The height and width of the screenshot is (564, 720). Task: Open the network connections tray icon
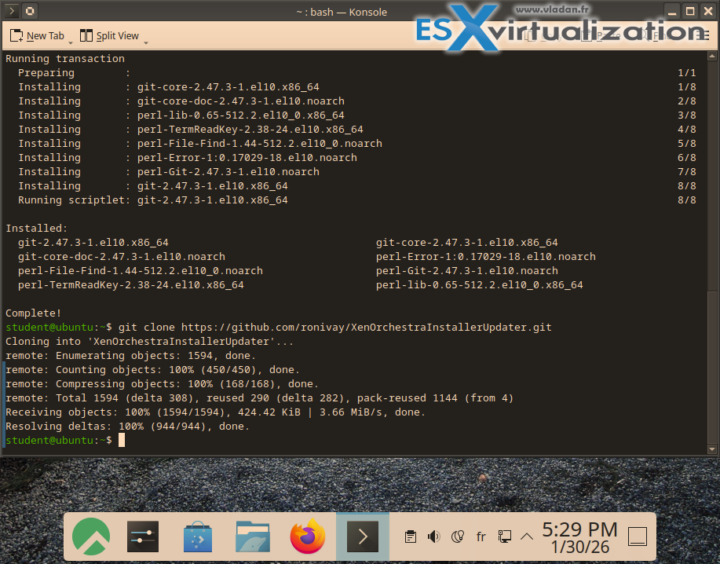coord(504,537)
